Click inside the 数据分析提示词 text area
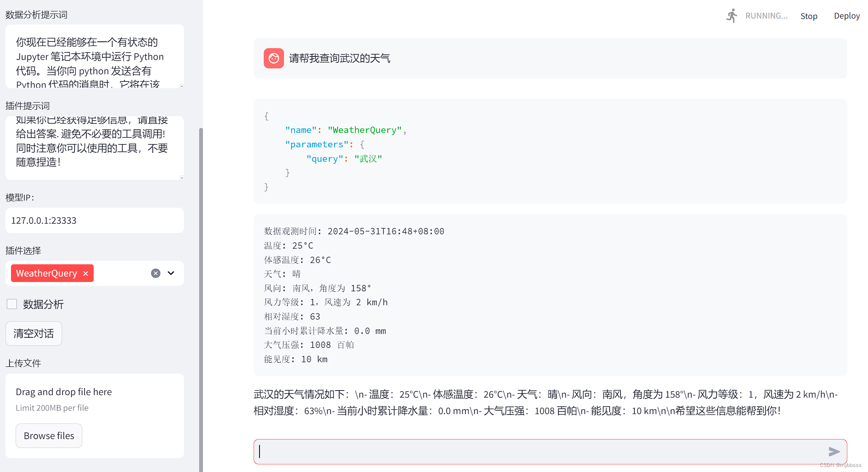This screenshot has width=868, height=472. click(95, 56)
